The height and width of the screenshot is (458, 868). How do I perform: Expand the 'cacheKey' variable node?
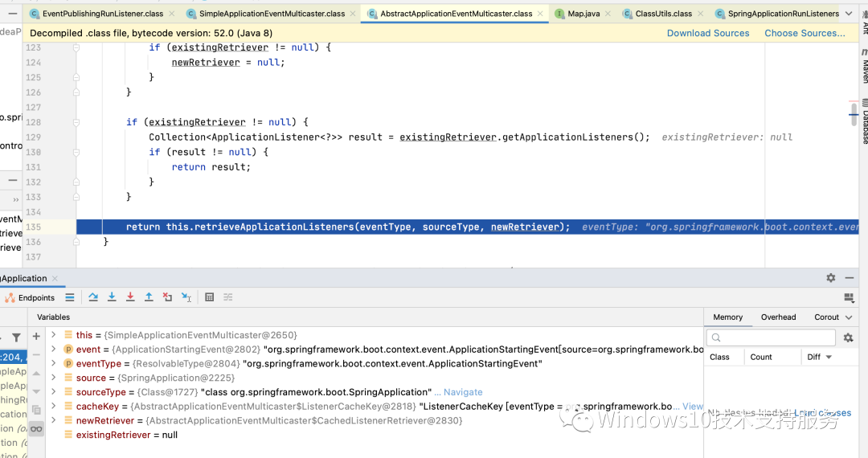pyautogui.click(x=54, y=406)
